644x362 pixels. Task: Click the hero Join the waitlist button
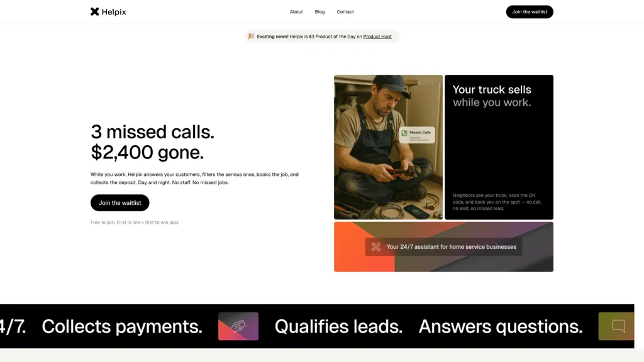[x=120, y=203]
